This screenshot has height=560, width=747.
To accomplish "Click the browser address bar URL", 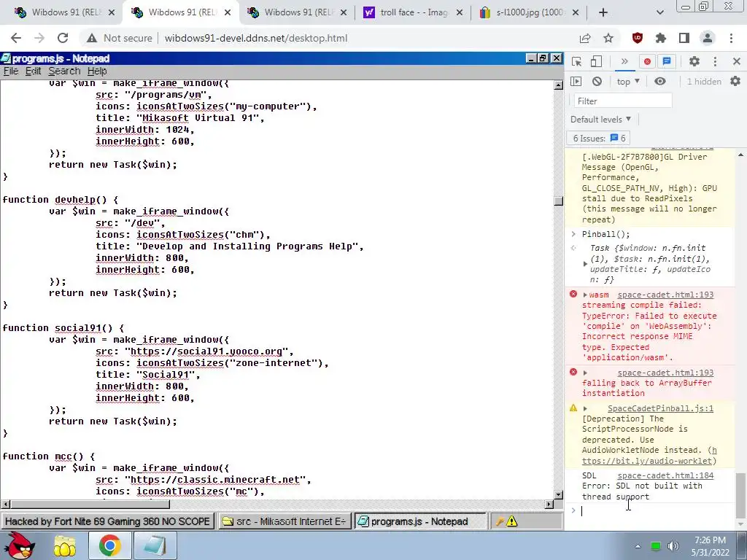I will click(x=256, y=38).
